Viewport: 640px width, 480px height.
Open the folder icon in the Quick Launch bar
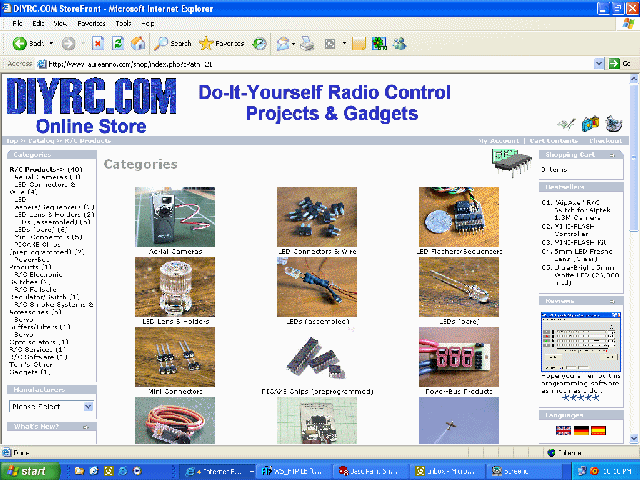[x=79, y=471]
